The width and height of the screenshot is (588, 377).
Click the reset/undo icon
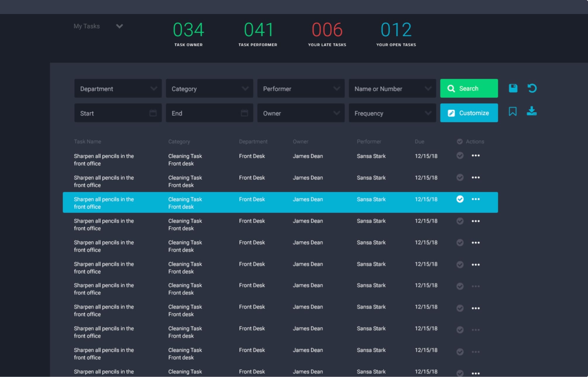pyautogui.click(x=533, y=89)
